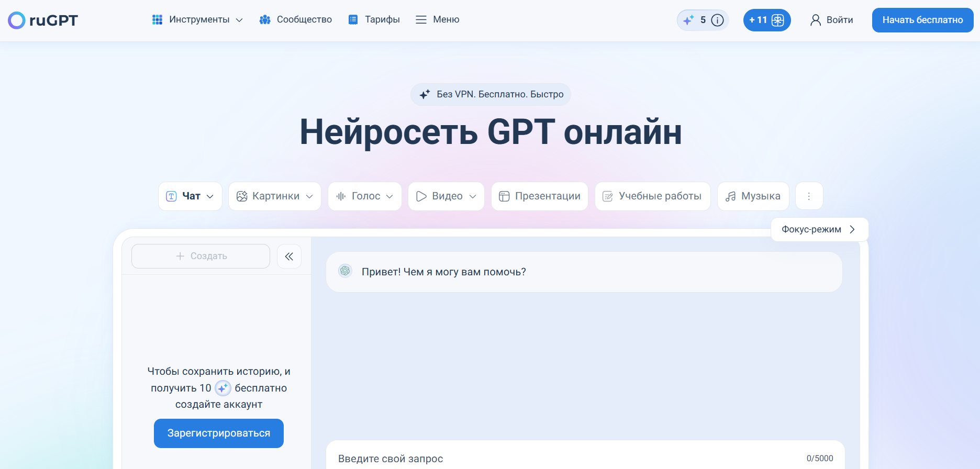
Task: Click the Введите свой запрос input field
Action: [565, 459]
